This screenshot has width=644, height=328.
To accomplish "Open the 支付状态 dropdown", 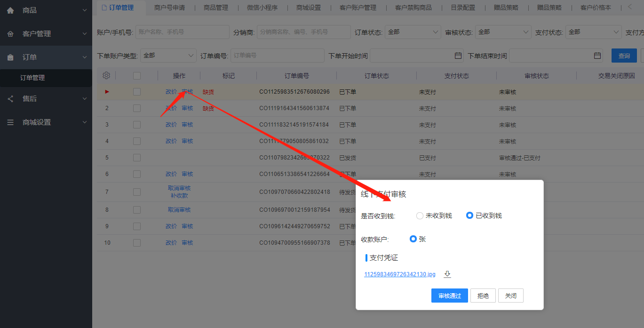I will (x=594, y=32).
